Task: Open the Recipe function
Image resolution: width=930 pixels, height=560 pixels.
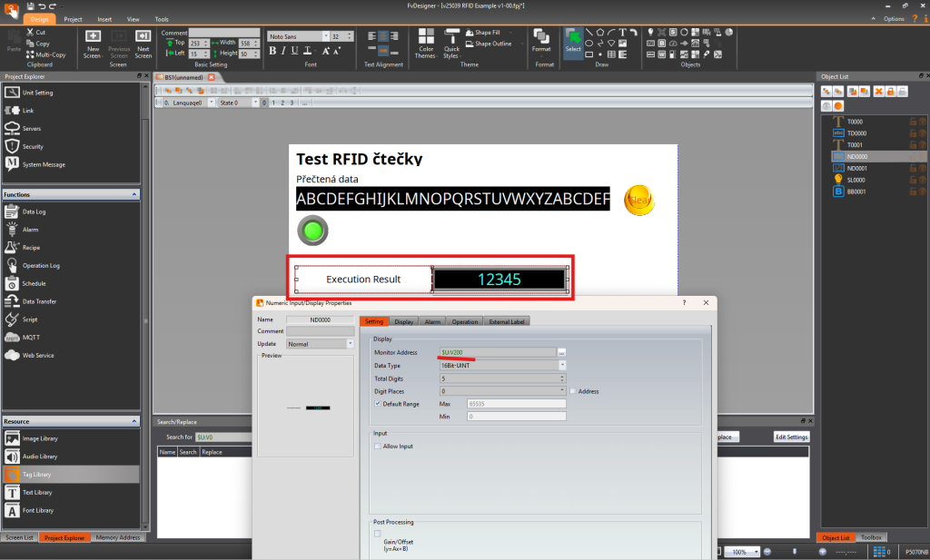Action: pyautogui.click(x=31, y=247)
